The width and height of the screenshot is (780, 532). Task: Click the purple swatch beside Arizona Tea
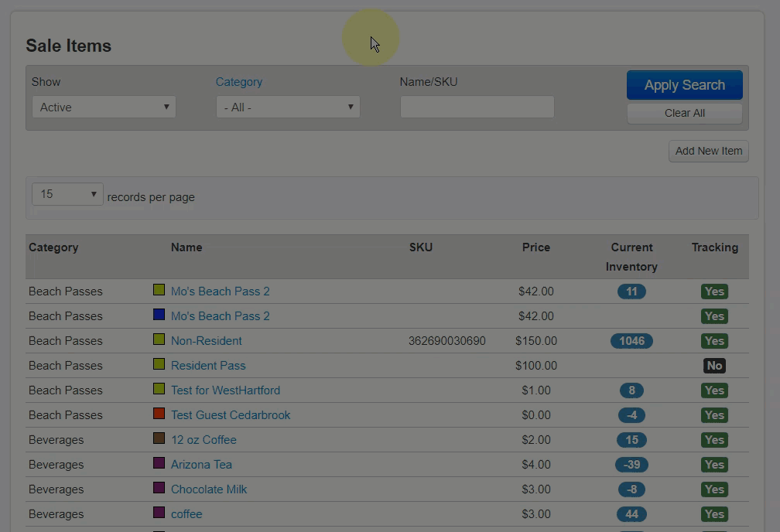(x=159, y=463)
